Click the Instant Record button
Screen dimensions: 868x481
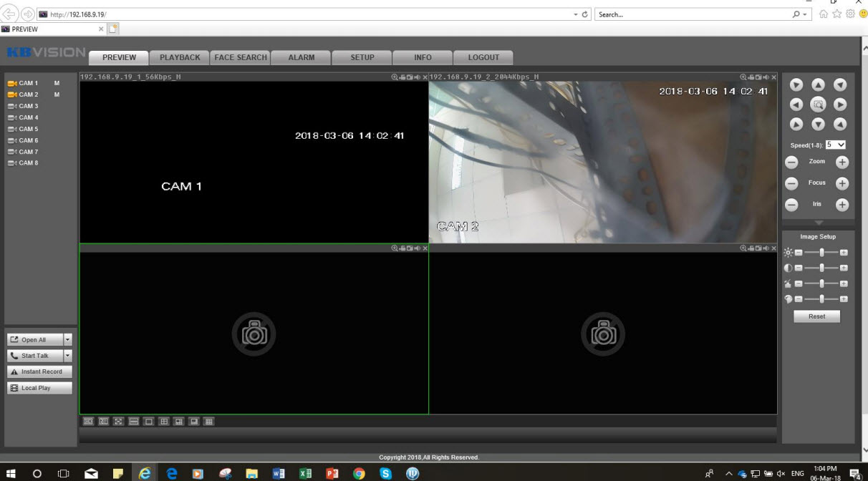[39, 371]
